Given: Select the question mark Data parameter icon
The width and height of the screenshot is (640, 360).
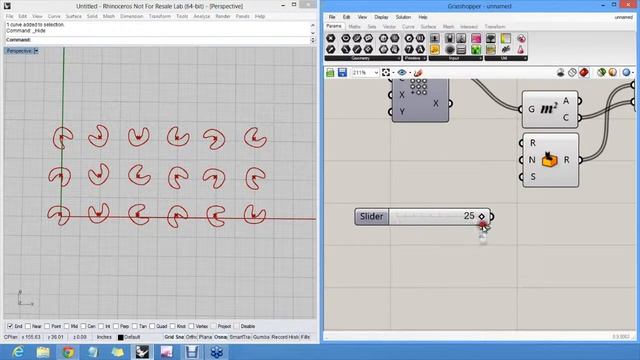Looking at the screenshot, I should 409,50.
